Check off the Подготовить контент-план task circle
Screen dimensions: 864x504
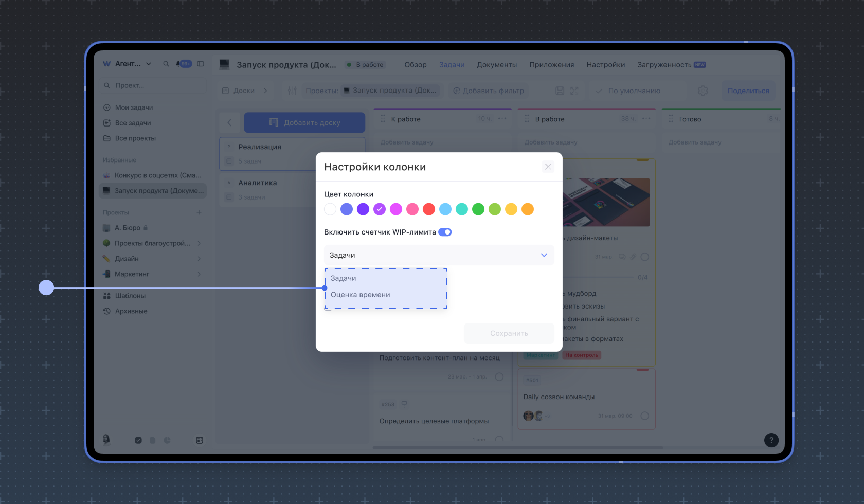(499, 377)
